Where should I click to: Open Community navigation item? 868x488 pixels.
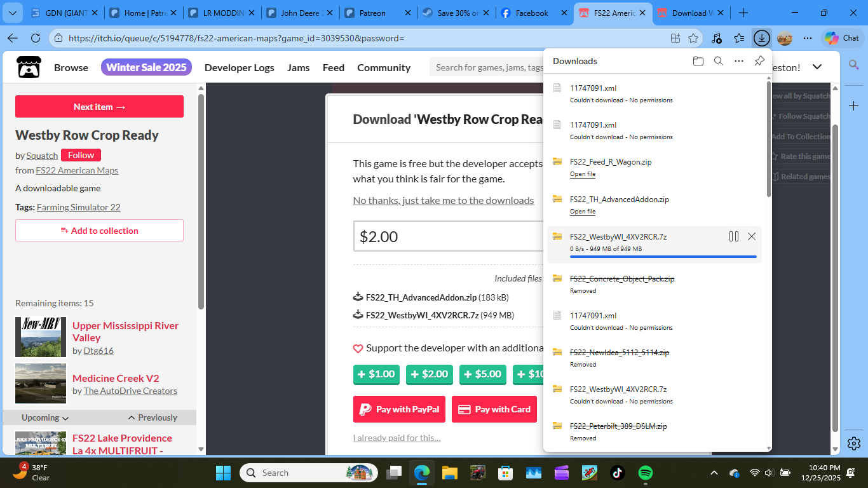click(384, 67)
